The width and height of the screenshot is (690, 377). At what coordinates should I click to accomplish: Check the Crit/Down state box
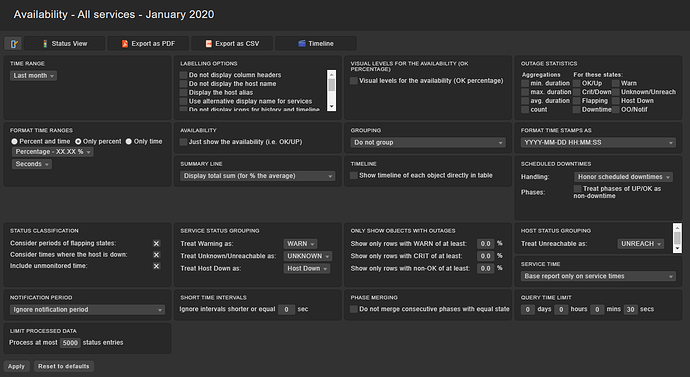576,92
